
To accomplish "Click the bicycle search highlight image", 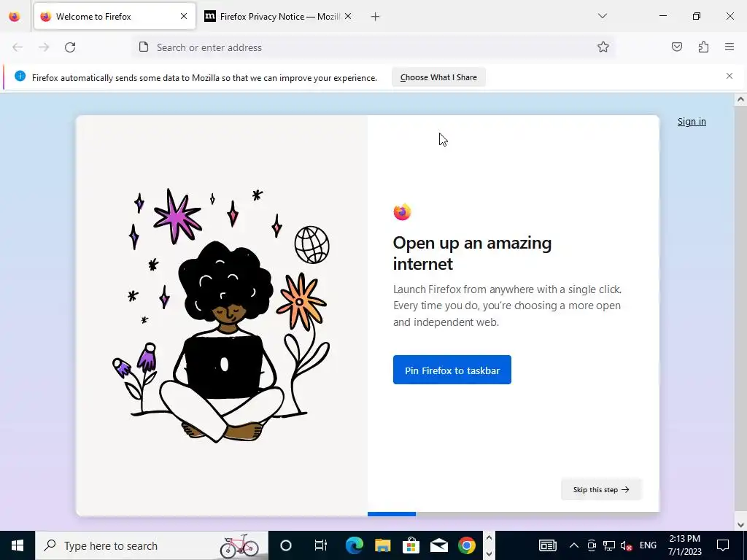I will pos(239,545).
